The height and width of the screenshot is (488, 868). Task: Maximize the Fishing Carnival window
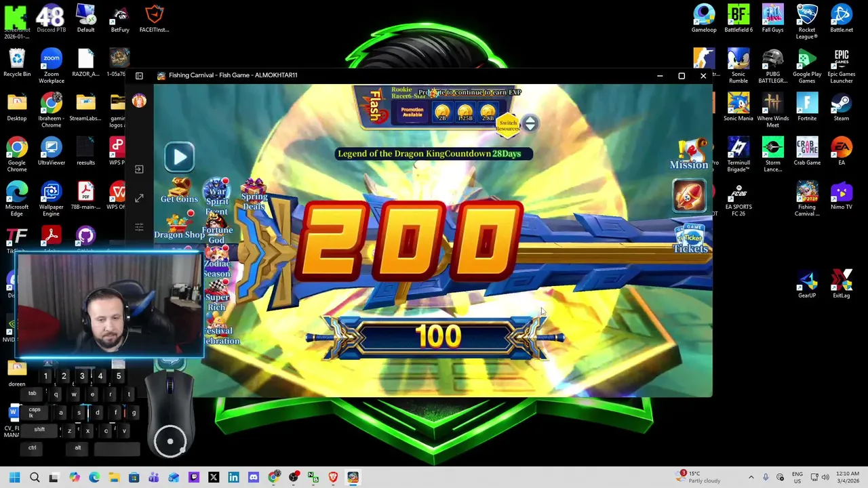(682, 76)
